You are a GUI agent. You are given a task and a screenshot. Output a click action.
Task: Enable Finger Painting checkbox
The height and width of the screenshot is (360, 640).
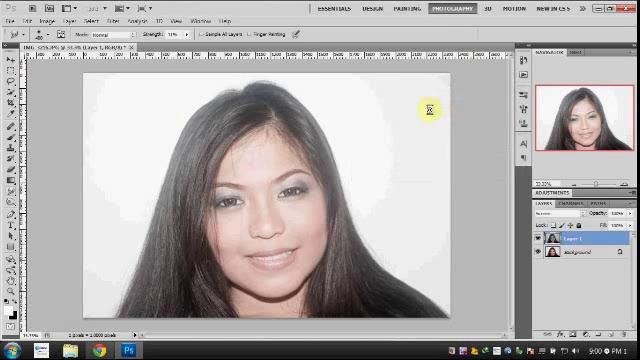[x=249, y=35]
